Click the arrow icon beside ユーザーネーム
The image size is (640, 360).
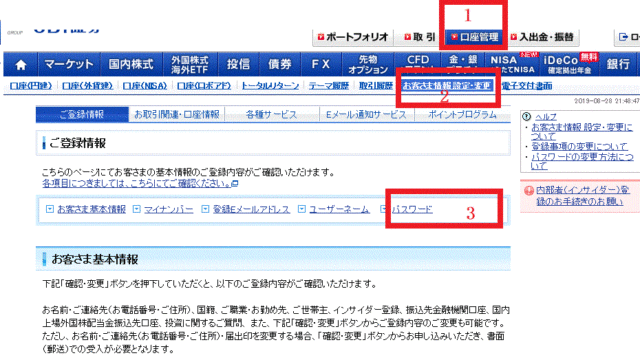coord(302,209)
